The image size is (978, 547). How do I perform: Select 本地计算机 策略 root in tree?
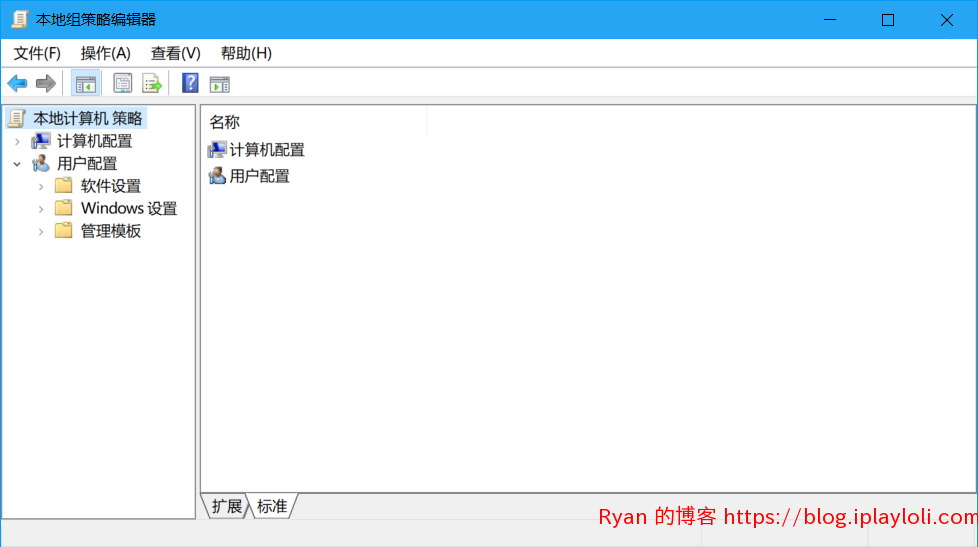[x=88, y=119]
